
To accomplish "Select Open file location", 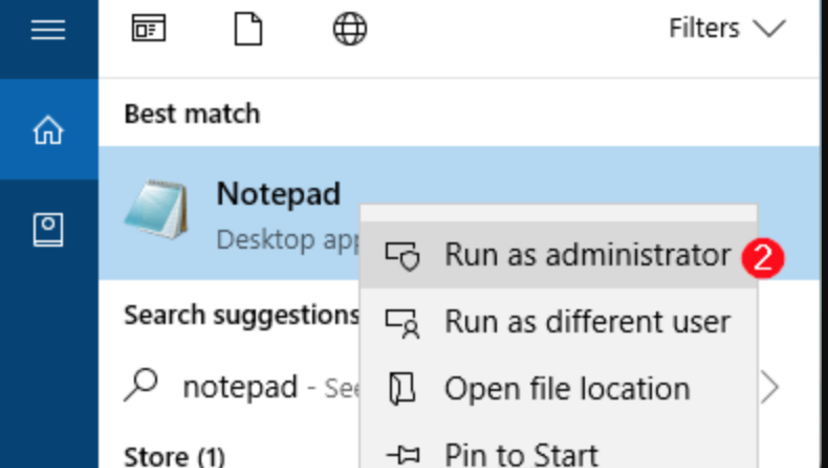I will 559,389.
